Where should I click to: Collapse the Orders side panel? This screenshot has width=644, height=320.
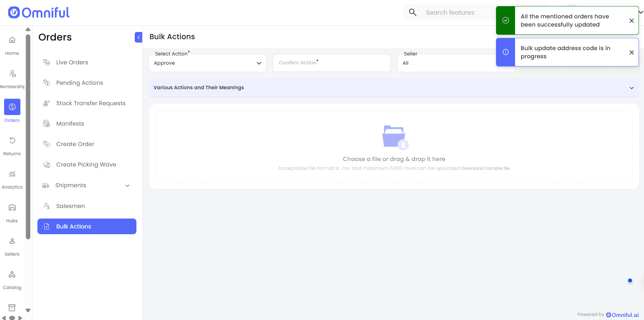(138, 37)
